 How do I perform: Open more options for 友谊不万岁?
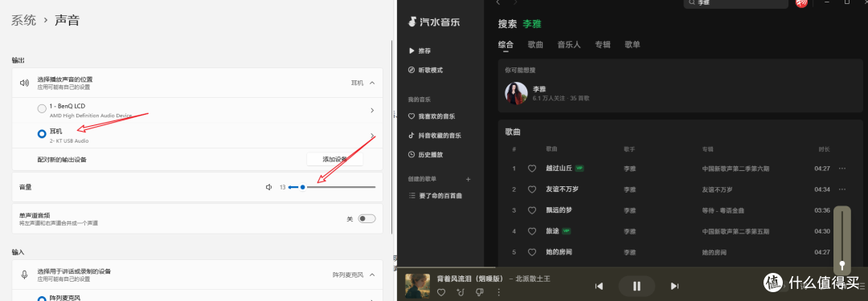pyautogui.click(x=842, y=189)
